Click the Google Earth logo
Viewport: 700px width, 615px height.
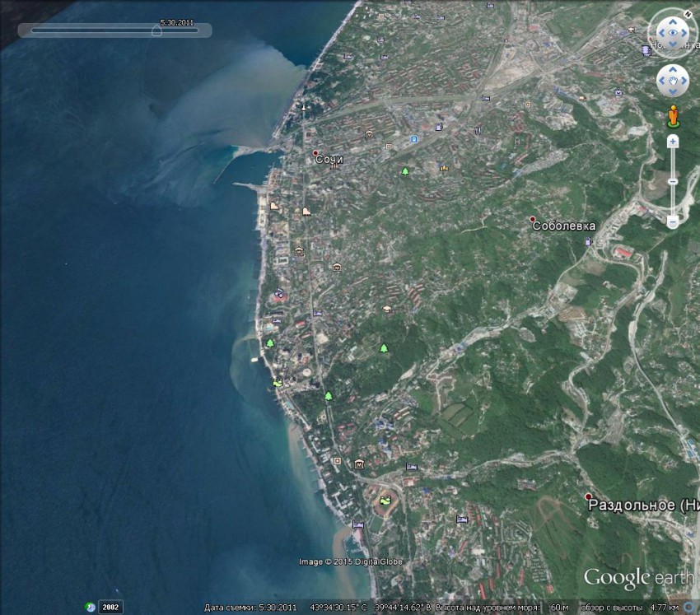tap(628, 578)
